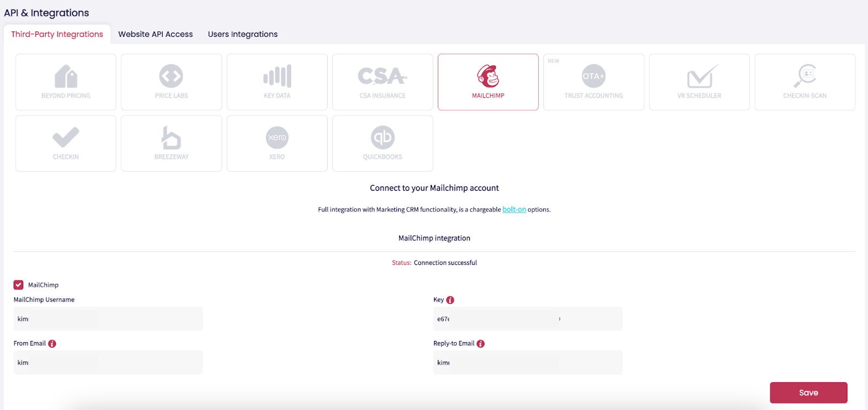Click the Save button
Screen dimensions: 868x410
(808, 393)
